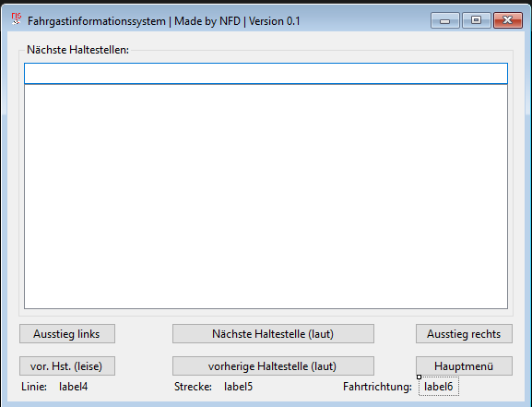532x407 pixels.
Task: Click inside the large empty stops list box
Action: coord(266,197)
